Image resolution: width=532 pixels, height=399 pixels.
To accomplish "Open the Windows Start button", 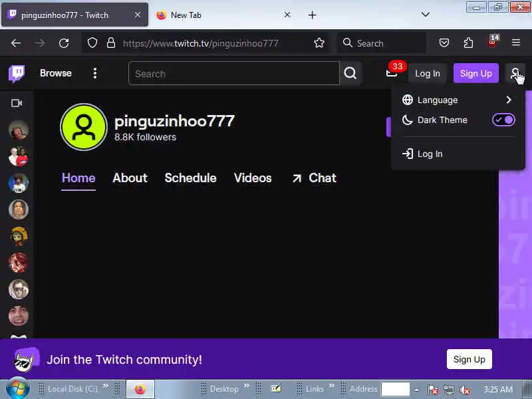I will (x=18, y=389).
